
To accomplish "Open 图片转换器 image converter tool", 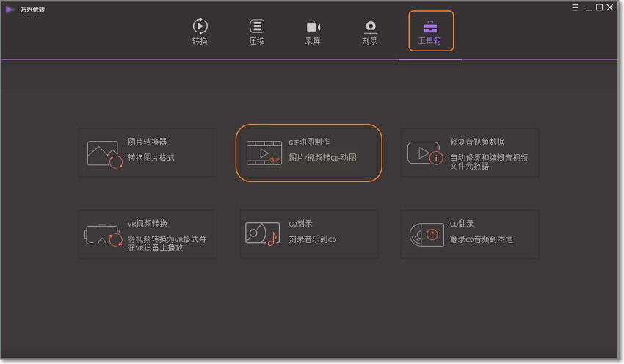I will point(148,153).
